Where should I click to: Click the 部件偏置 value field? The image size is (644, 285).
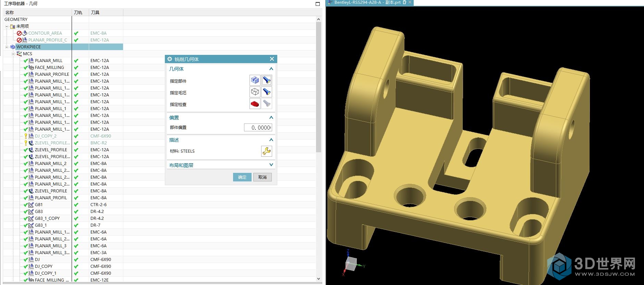258,128
